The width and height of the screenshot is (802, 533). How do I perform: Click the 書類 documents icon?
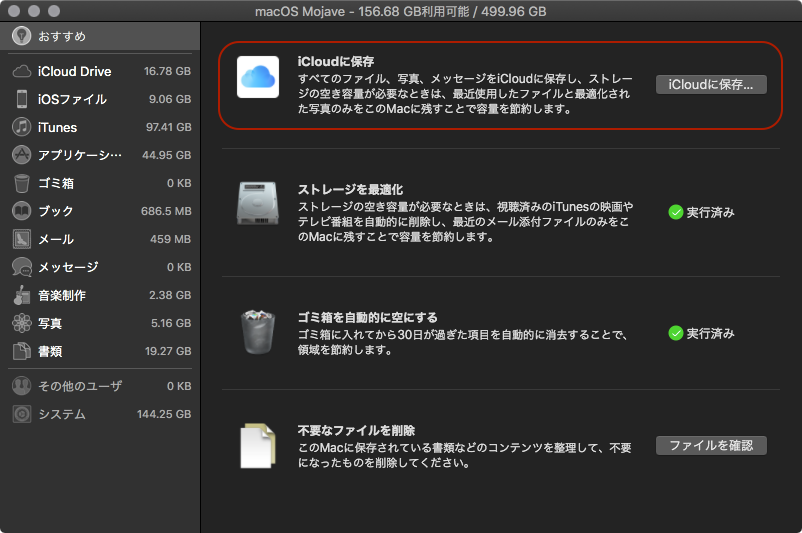(x=21, y=351)
